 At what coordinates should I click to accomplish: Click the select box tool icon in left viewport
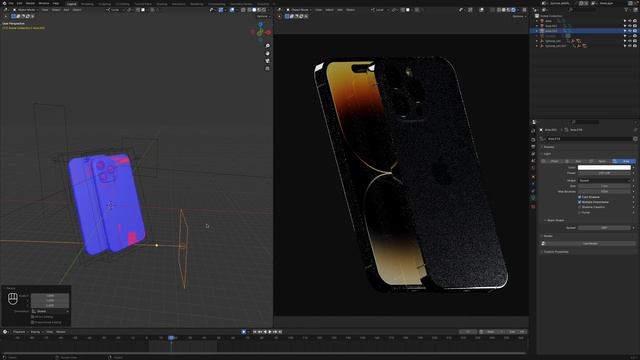pos(13,16)
